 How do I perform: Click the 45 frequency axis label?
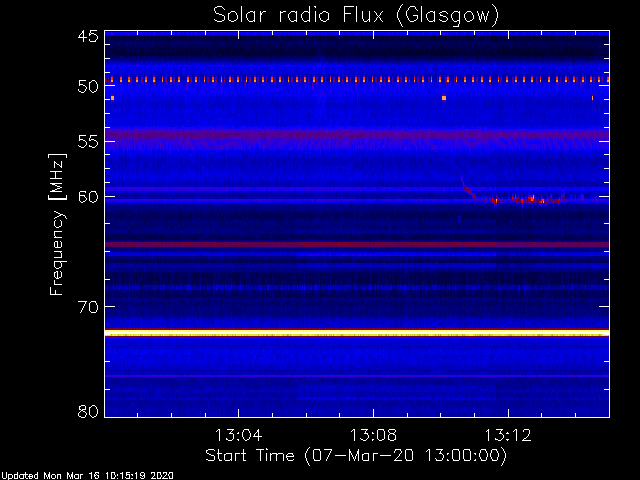[88, 36]
